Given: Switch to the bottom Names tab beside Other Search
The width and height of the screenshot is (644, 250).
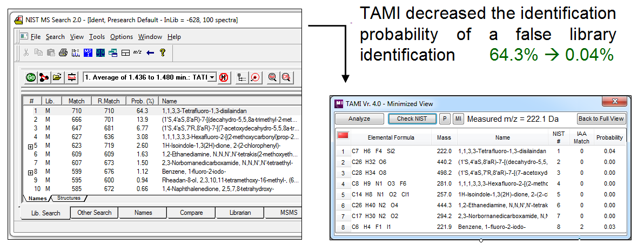Looking at the screenshot, I should point(143,213).
